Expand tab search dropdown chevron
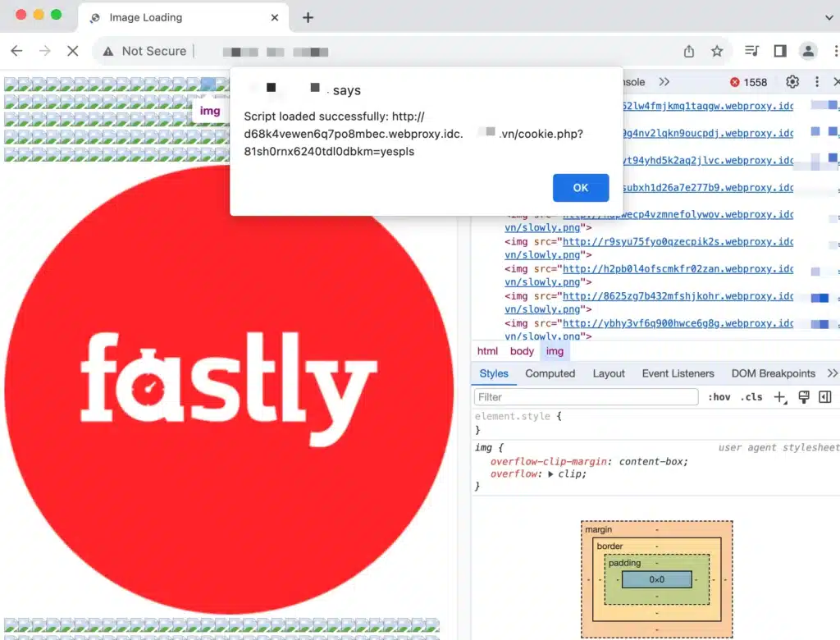 (829, 18)
